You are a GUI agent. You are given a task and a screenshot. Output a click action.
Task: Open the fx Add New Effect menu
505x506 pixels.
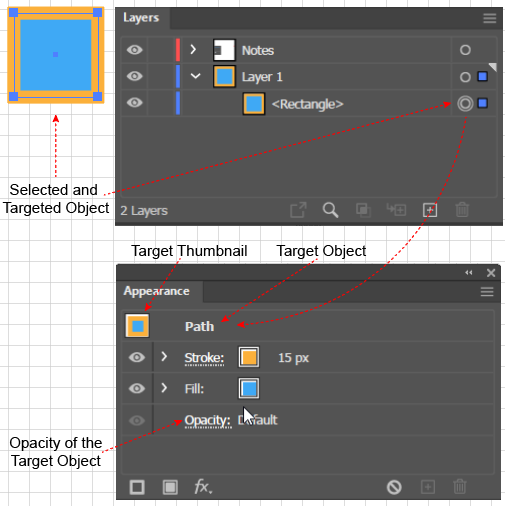tap(203, 487)
